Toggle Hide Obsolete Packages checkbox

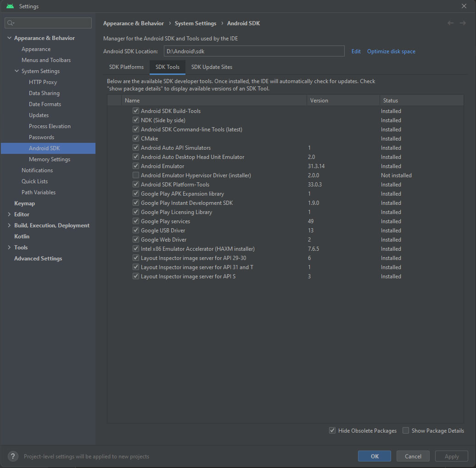(332, 430)
